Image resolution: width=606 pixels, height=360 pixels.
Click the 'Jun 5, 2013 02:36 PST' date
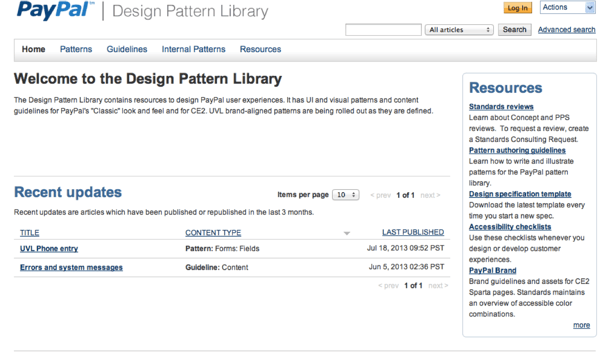pos(407,266)
